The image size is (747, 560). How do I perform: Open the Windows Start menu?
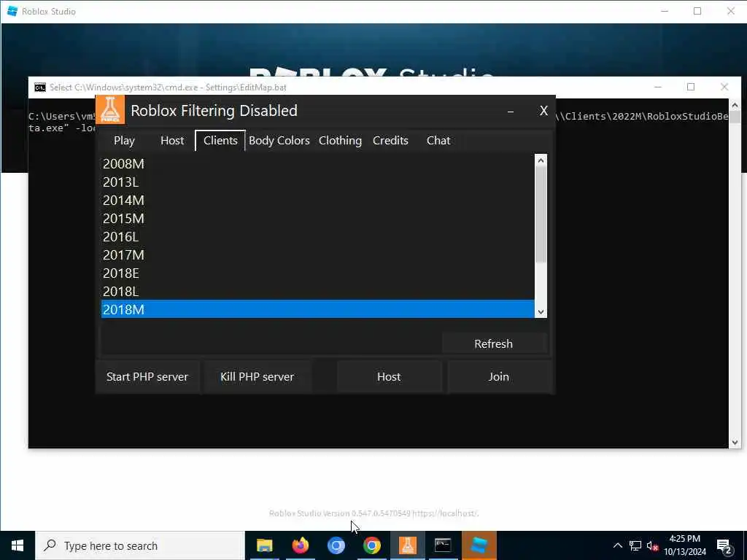click(x=18, y=545)
